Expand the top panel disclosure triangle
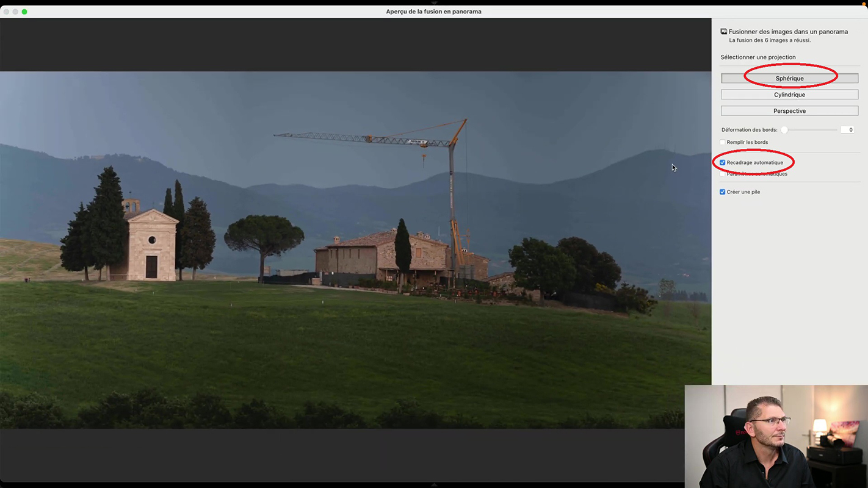 coord(434,3)
